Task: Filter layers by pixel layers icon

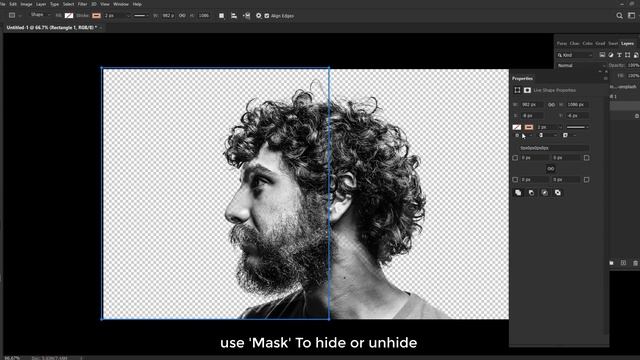Action: pyautogui.click(x=602, y=55)
